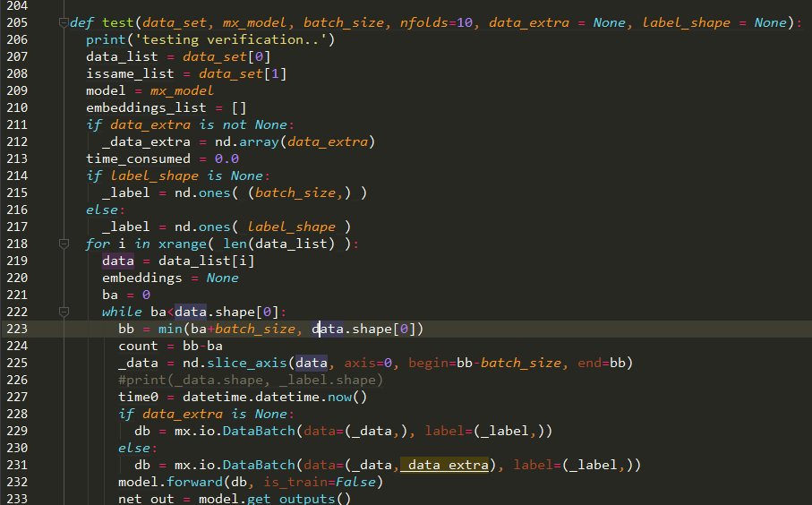Click line number 231 in the gutter

(17, 465)
